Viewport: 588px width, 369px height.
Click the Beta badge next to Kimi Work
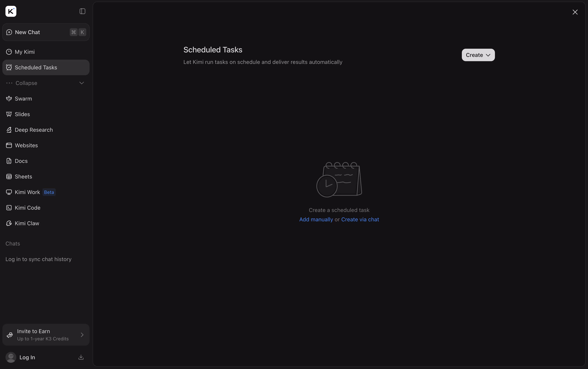pos(49,192)
